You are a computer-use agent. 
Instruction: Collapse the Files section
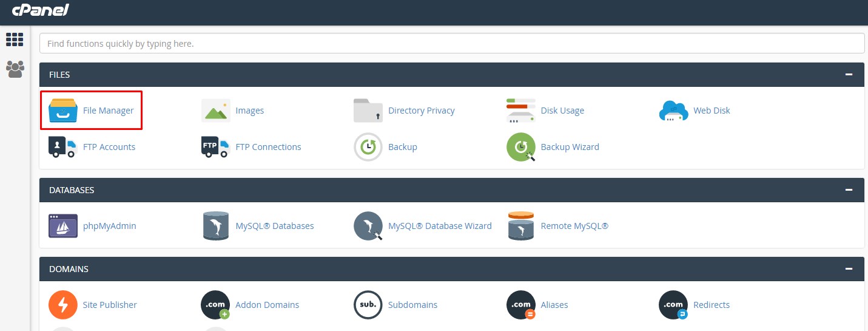pos(849,75)
